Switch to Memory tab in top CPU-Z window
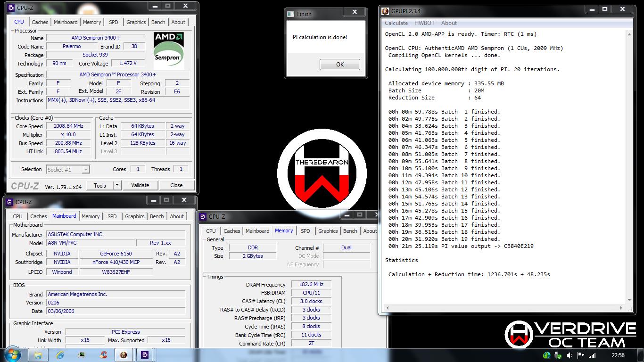Screen dimensions: 644x362 [x=92, y=22]
